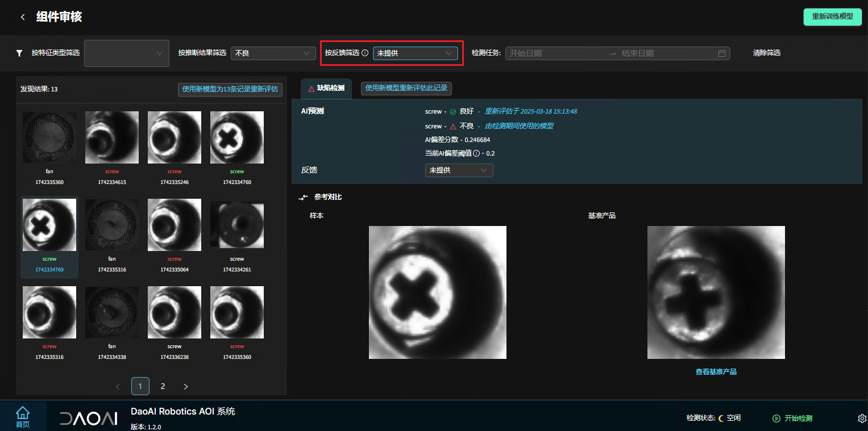Image resolution: width=868 pixels, height=431 pixels.
Task: Switch to the 缺陷检测 tab
Action: tap(326, 89)
